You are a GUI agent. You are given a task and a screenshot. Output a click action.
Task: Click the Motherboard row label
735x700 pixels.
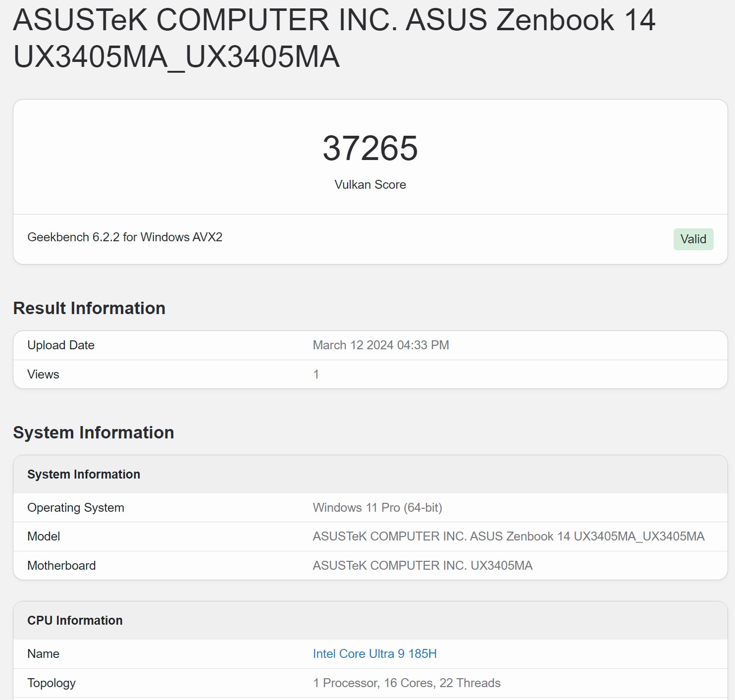click(61, 566)
